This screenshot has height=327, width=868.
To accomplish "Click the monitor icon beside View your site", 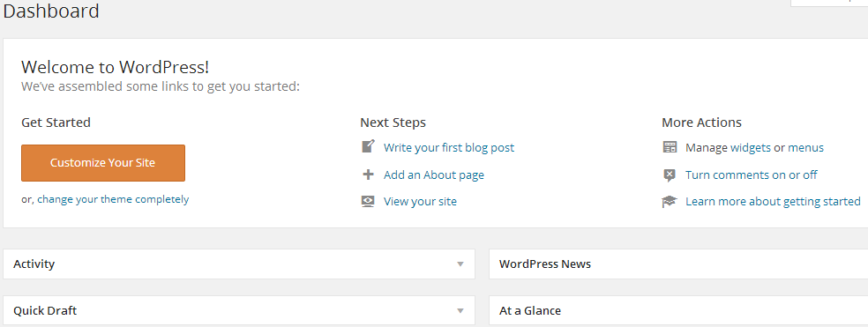I will coord(368,202).
